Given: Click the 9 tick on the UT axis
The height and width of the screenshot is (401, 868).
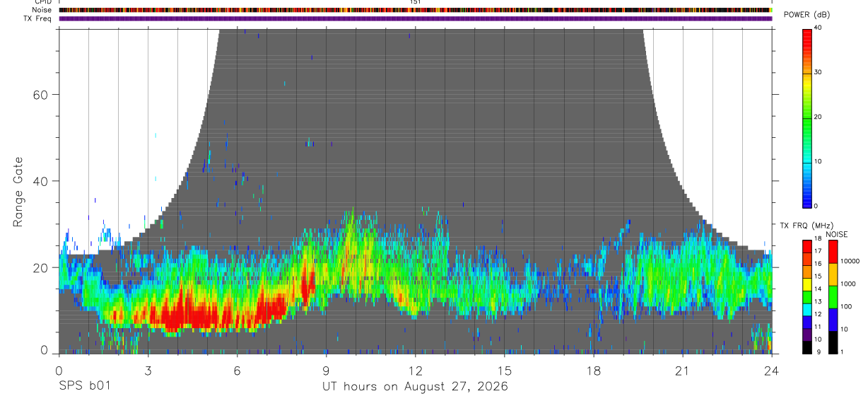Looking at the screenshot, I should pyautogui.click(x=326, y=371).
